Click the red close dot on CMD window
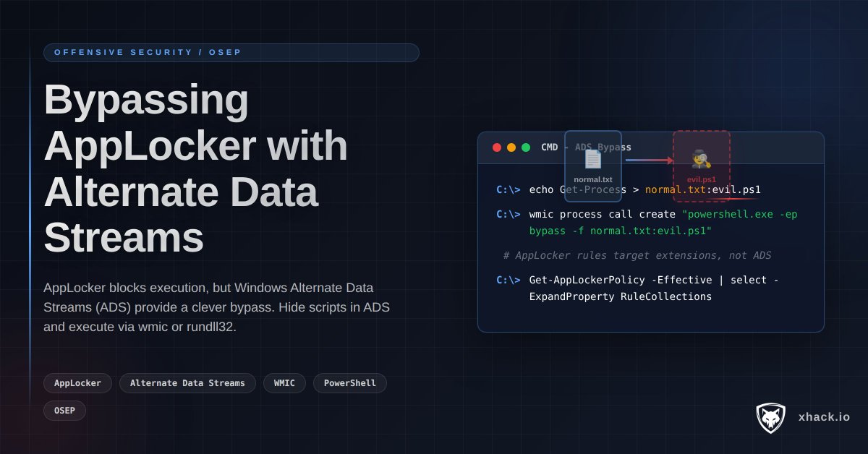This screenshot has height=454, width=868. (497, 147)
